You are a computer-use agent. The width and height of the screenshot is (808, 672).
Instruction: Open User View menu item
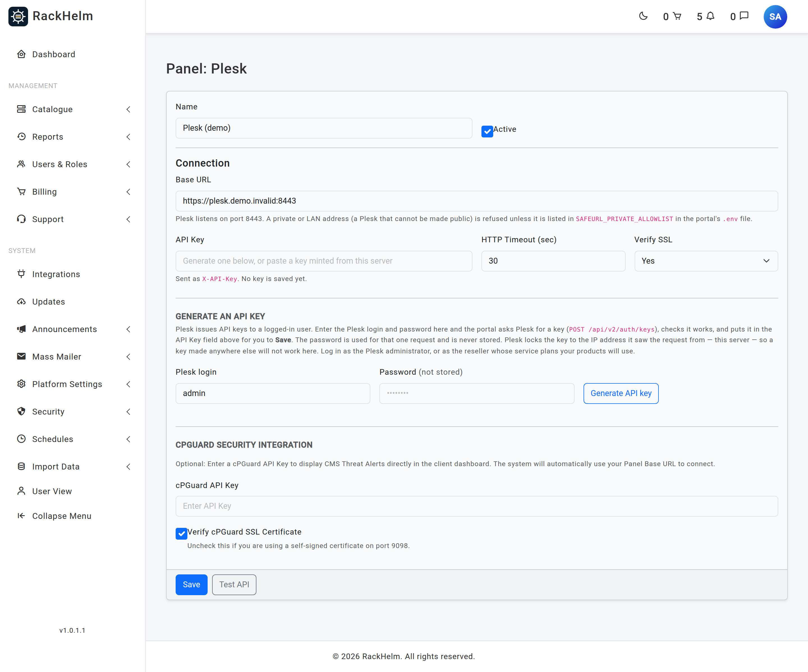coord(73,491)
